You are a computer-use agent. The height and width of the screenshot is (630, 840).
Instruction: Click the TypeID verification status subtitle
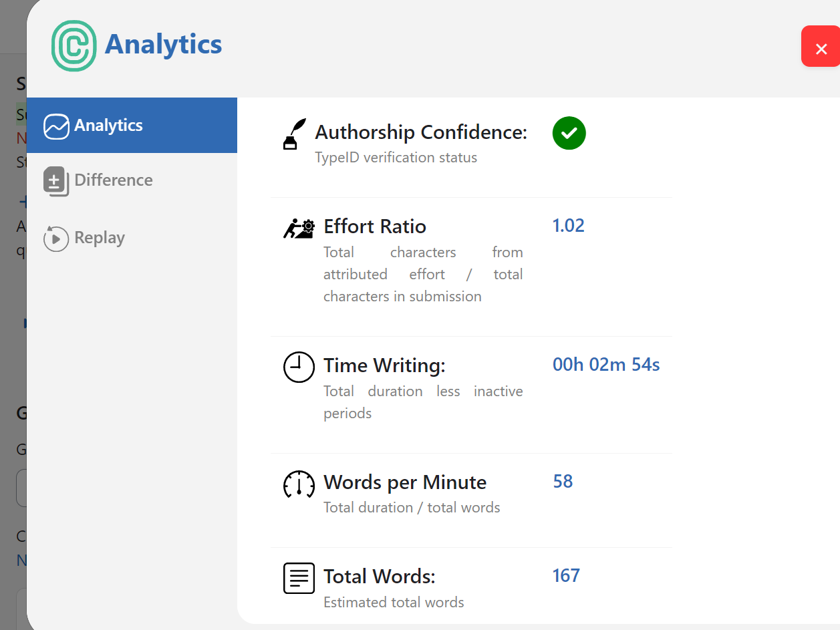[x=396, y=158]
